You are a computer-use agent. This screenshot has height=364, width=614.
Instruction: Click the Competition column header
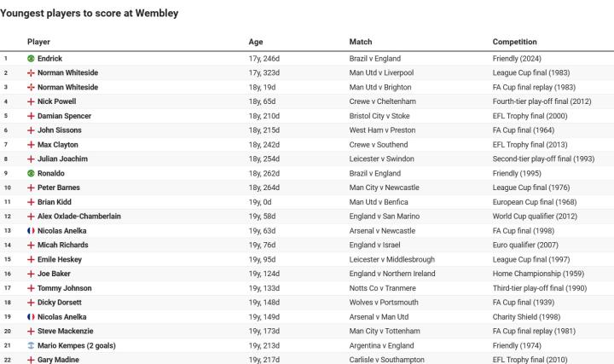515,42
